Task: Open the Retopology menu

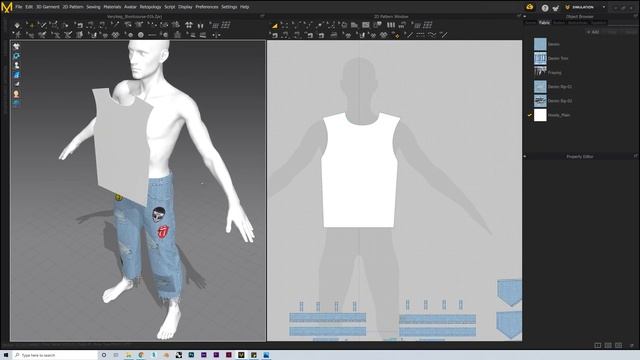Action: pos(150,7)
